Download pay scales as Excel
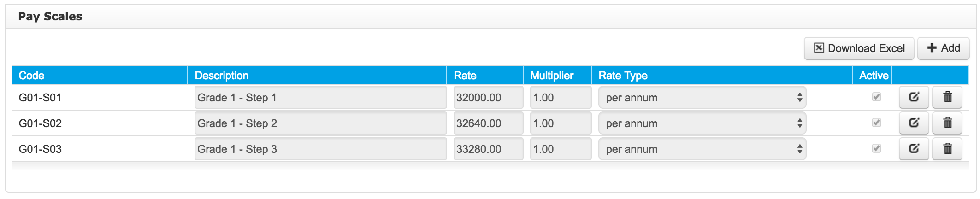This screenshot has width=980, height=199. (x=859, y=48)
